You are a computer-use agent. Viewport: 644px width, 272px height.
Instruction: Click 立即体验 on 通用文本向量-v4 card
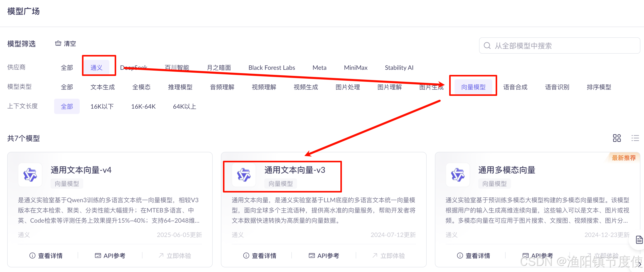[x=179, y=255]
